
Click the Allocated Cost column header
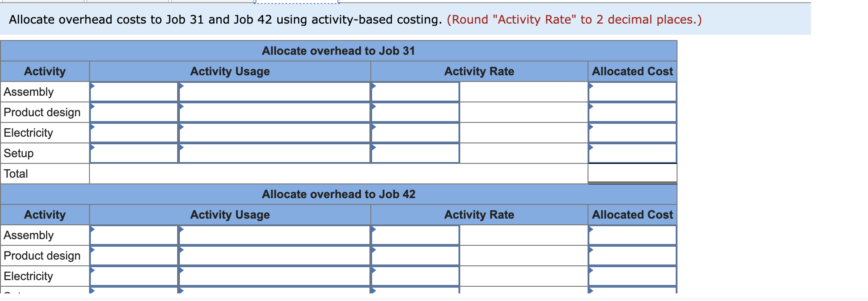point(632,71)
